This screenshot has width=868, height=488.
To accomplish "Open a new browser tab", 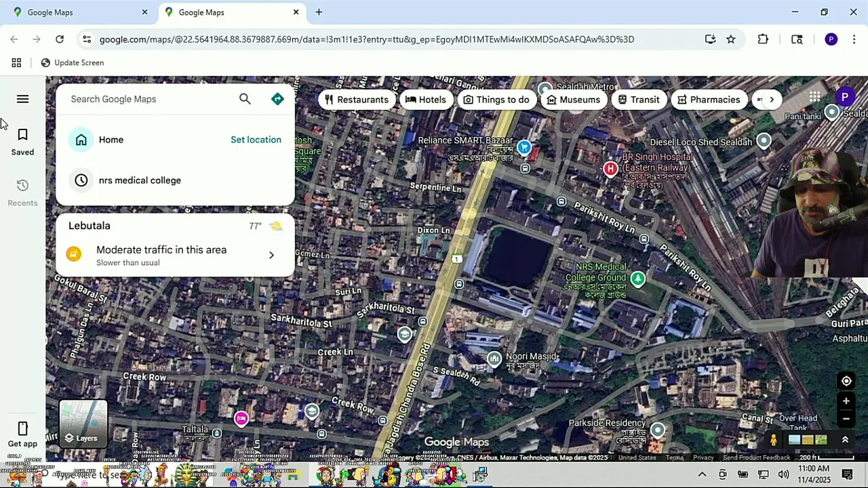I will coord(319,12).
